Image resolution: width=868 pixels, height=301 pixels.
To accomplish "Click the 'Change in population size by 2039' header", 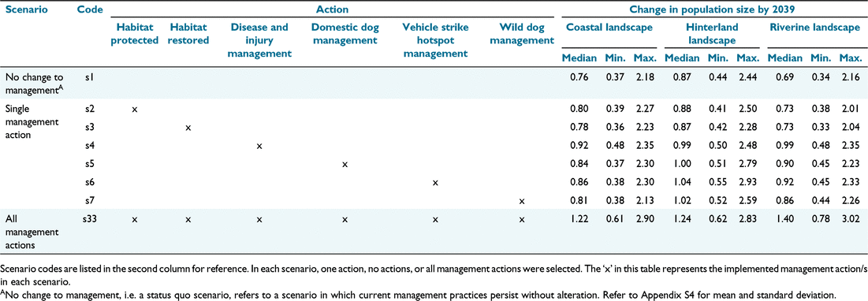I will tap(711, 10).
